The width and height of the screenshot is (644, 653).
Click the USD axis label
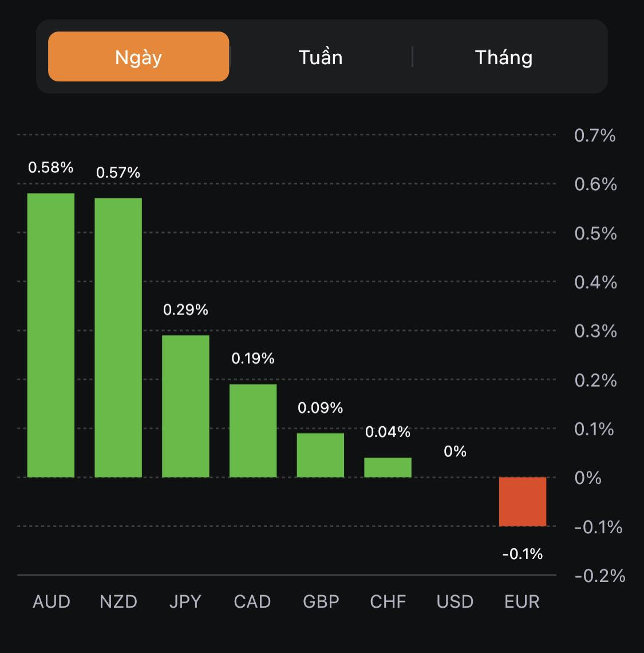455,601
